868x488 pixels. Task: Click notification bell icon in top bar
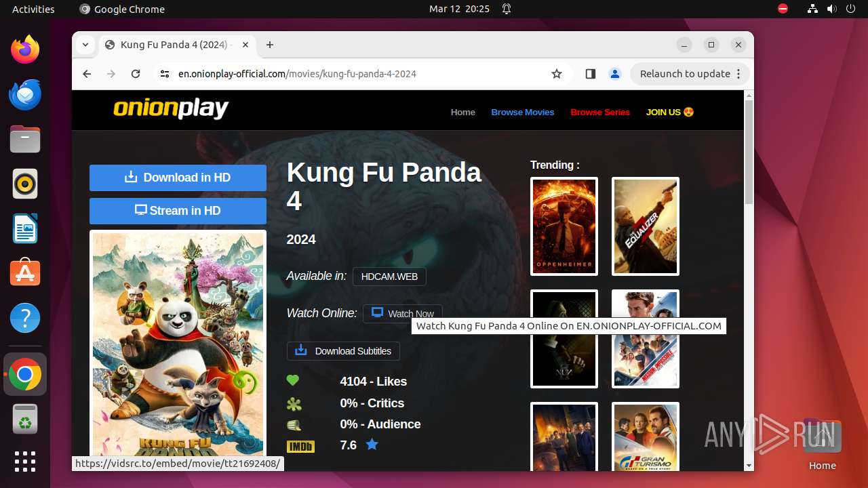tap(507, 9)
